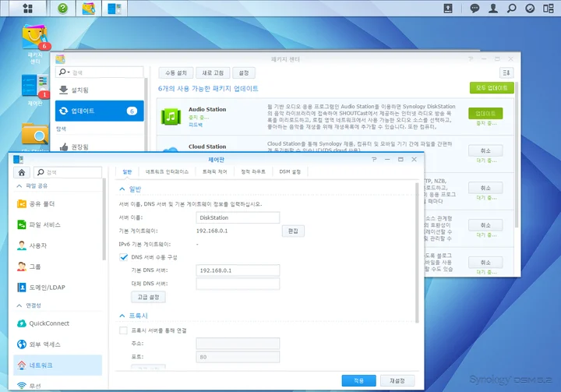Collapse the General section
This screenshot has height=392, width=561.
click(122, 189)
